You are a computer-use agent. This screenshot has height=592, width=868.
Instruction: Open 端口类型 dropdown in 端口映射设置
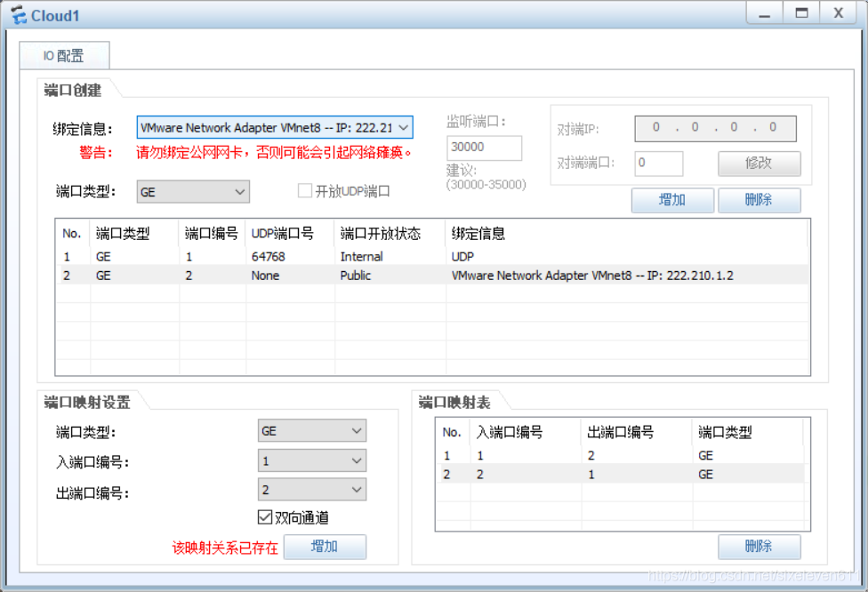pyautogui.click(x=311, y=431)
